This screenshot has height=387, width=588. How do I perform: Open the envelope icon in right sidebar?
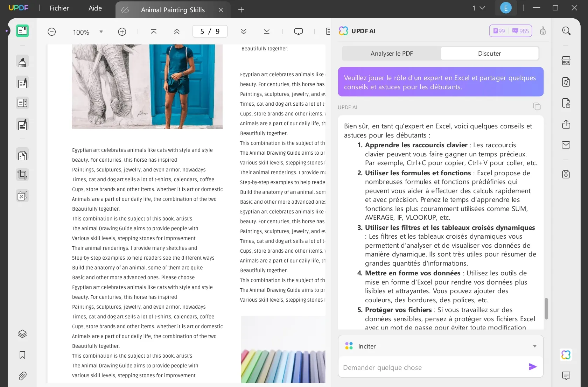click(x=566, y=145)
